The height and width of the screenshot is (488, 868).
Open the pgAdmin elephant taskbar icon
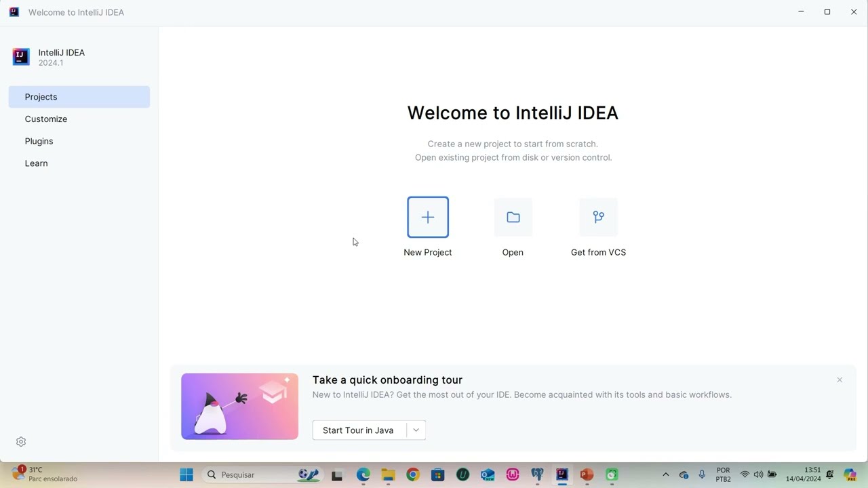click(537, 474)
